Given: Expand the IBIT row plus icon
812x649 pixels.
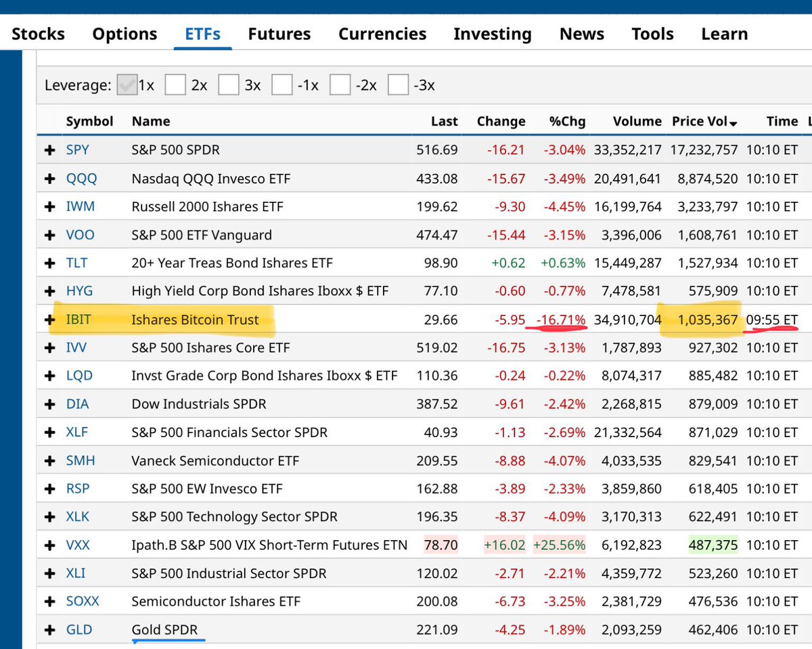Looking at the screenshot, I should pyautogui.click(x=49, y=319).
